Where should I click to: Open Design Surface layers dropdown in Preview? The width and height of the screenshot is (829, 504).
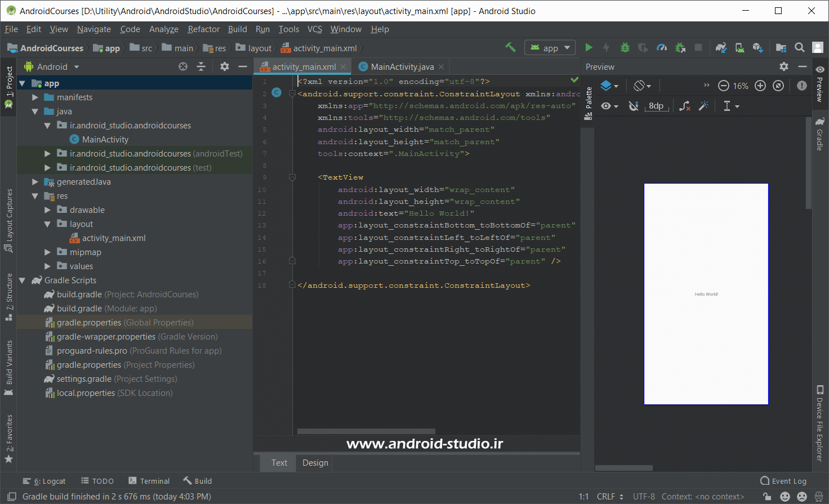pyautogui.click(x=609, y=86)
